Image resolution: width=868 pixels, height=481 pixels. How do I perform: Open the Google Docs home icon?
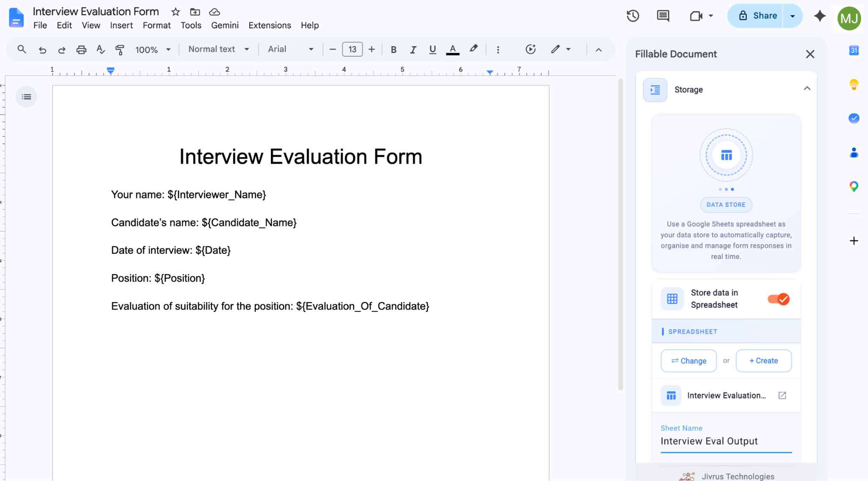[x=16, y=18]
